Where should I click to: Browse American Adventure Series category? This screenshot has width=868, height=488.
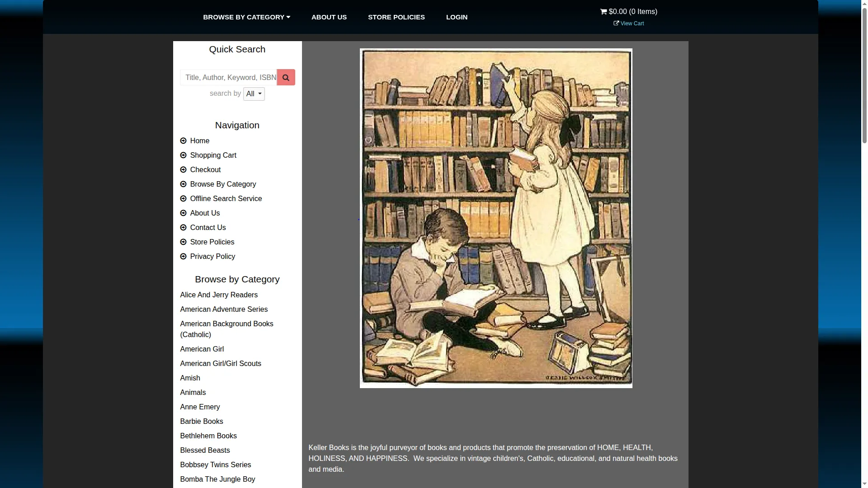pyautogui.click(x=224, y=310)
